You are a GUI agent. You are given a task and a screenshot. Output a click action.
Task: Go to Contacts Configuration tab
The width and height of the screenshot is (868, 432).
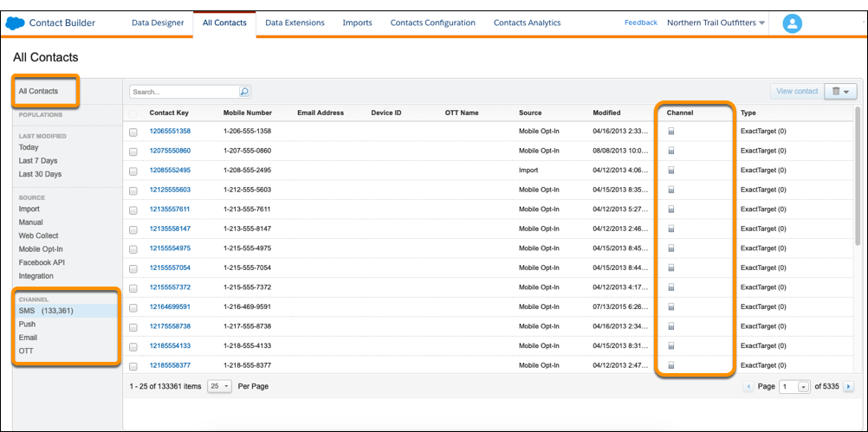(433, 23)
